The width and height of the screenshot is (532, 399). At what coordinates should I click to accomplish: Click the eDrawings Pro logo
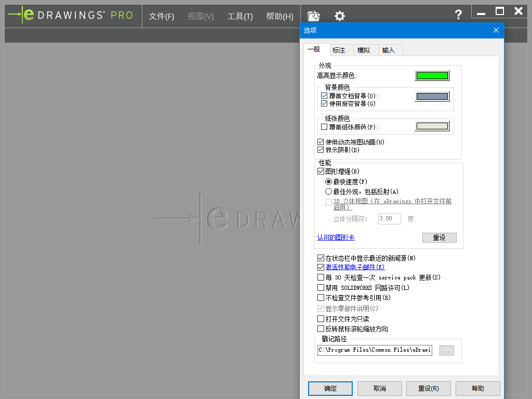pos(71,15)
